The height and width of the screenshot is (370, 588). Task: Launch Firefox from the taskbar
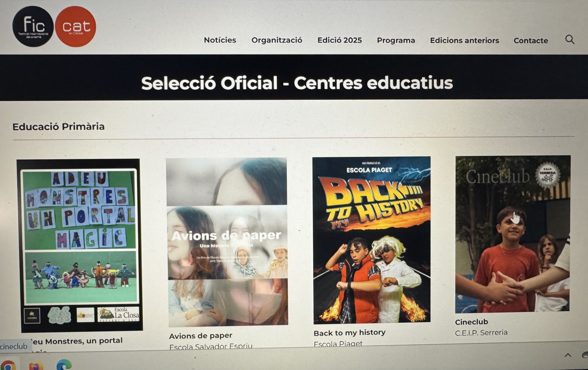[36, 366]
